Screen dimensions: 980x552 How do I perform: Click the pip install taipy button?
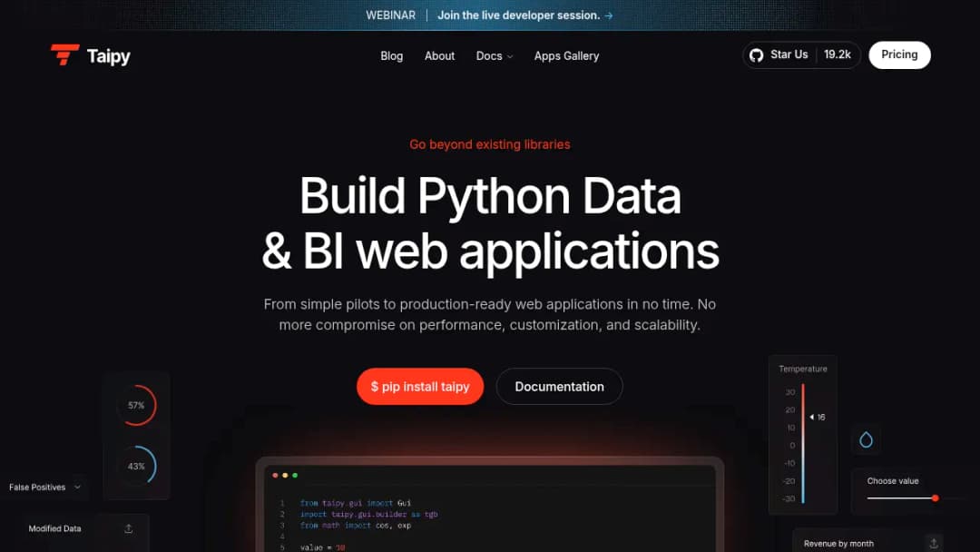point(420,387)
